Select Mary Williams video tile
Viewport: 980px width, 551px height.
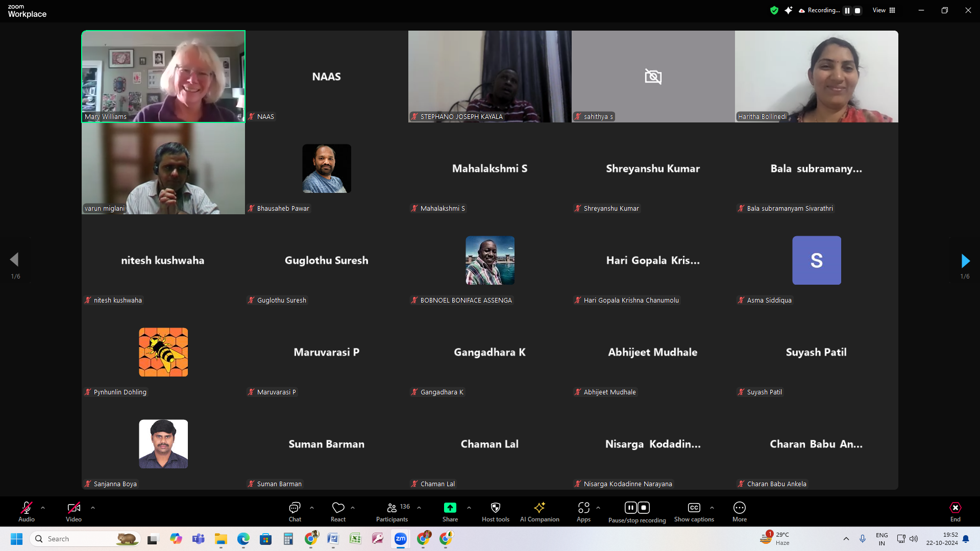tap(163, 77)
